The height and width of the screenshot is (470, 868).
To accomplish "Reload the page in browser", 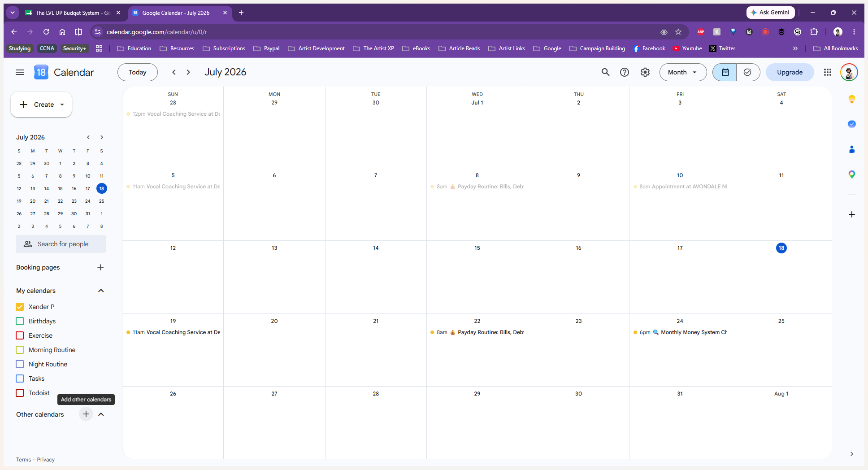I will click(46, 32).
